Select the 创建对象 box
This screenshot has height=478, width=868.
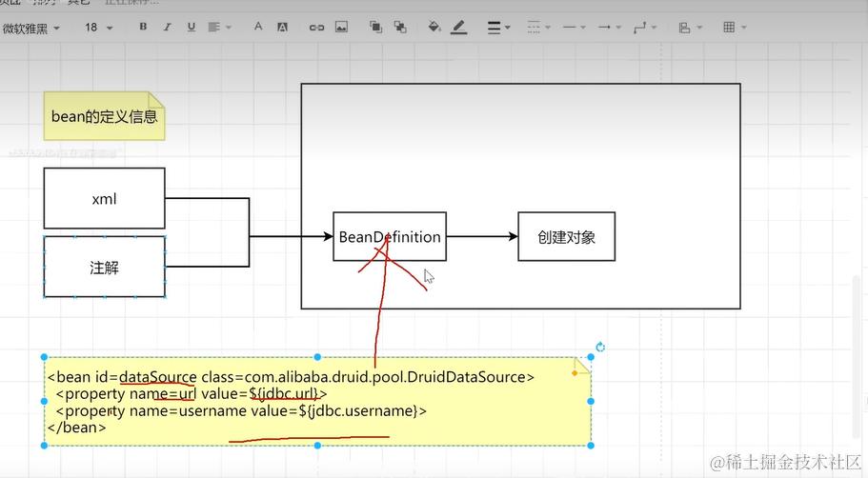click(566, 236)
